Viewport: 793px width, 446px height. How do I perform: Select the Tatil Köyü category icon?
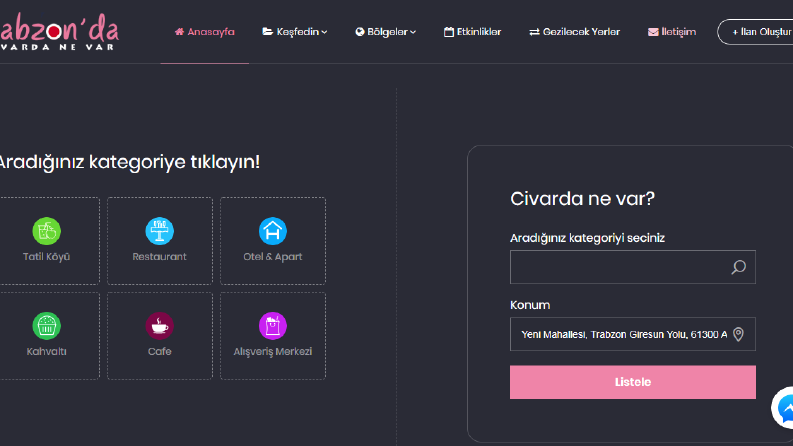(47, 231)
